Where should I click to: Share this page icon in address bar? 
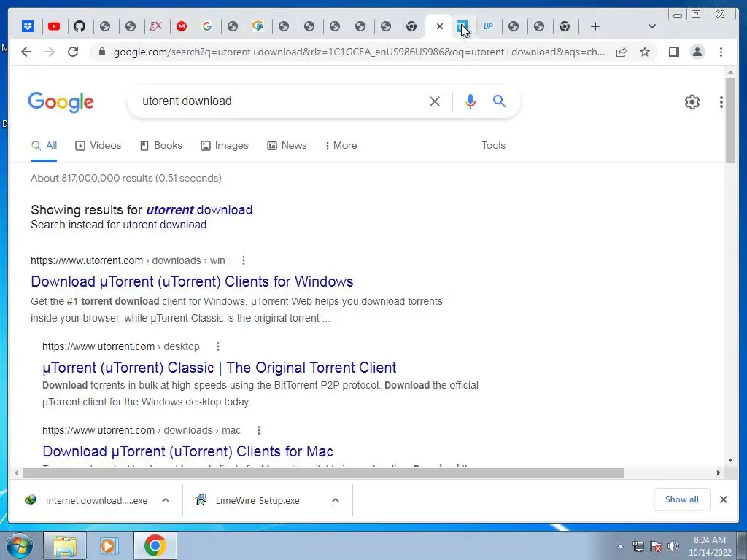622,52
